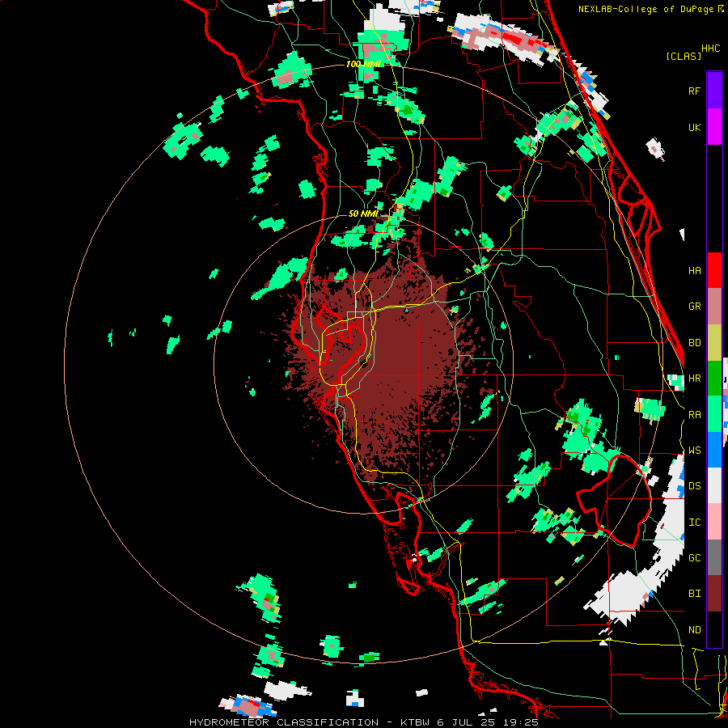
Task: Click the 'GC' legend label
Action: [694, 557]
